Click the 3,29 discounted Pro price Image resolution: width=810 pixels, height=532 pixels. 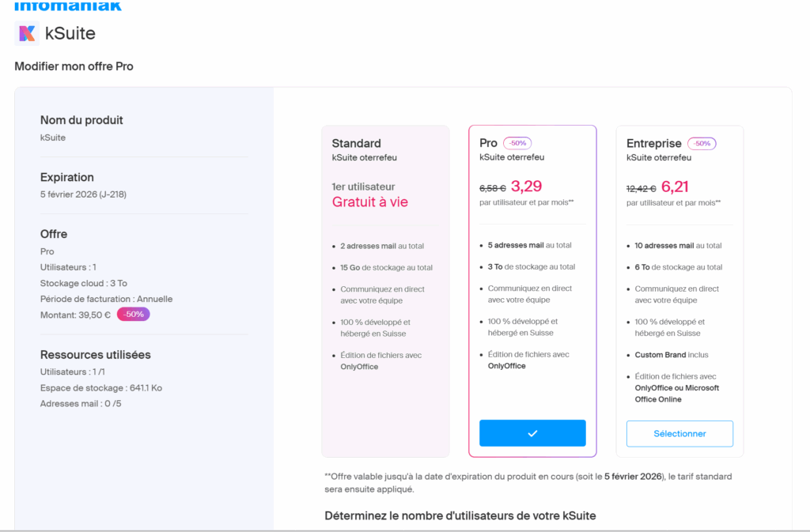pos(526,187)
